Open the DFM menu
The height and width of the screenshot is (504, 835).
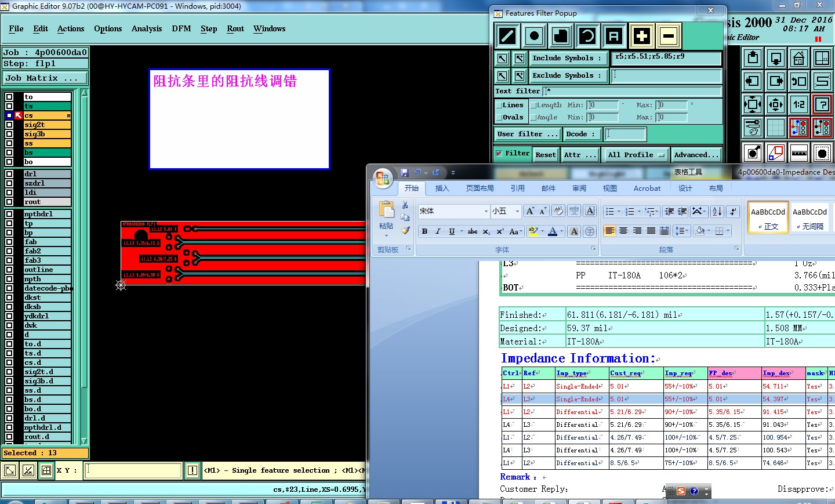[x=181, y=28]
